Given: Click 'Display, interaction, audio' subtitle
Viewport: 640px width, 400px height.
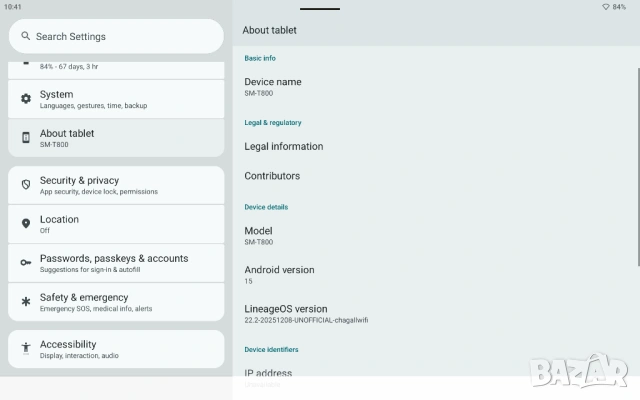Looking at the screenshot, I should (x=79, y=356).
